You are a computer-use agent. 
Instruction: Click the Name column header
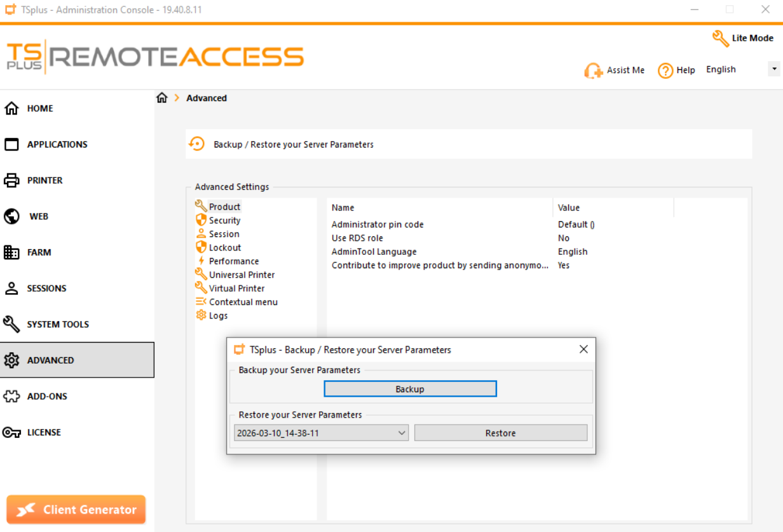coord(440,208)
